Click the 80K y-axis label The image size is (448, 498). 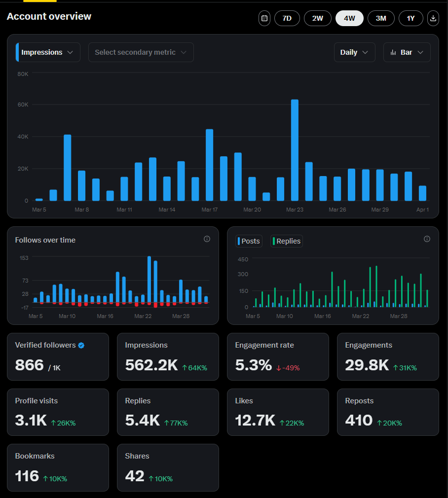tap(23, 74)
